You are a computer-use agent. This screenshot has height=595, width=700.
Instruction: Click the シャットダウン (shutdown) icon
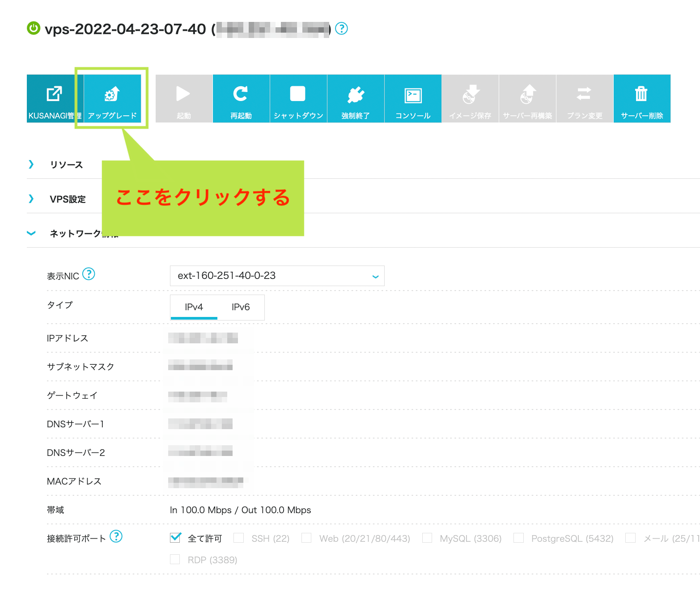298,98
